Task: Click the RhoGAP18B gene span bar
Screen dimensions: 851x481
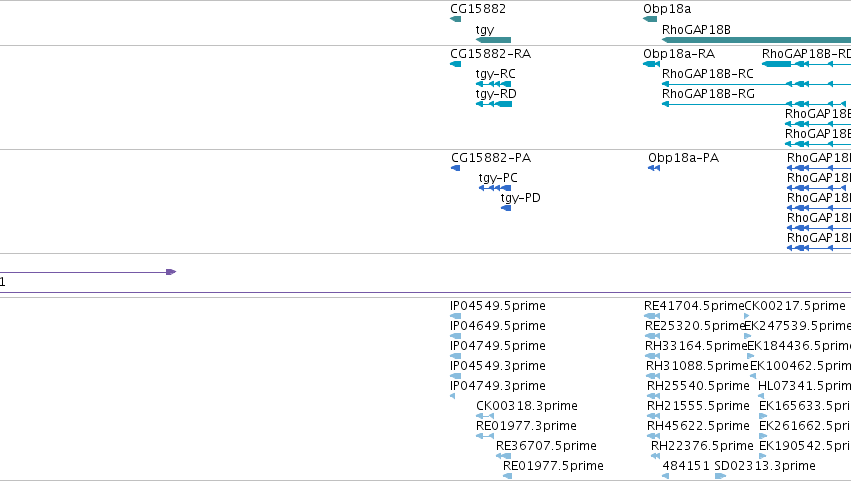Action: [757, 40]
